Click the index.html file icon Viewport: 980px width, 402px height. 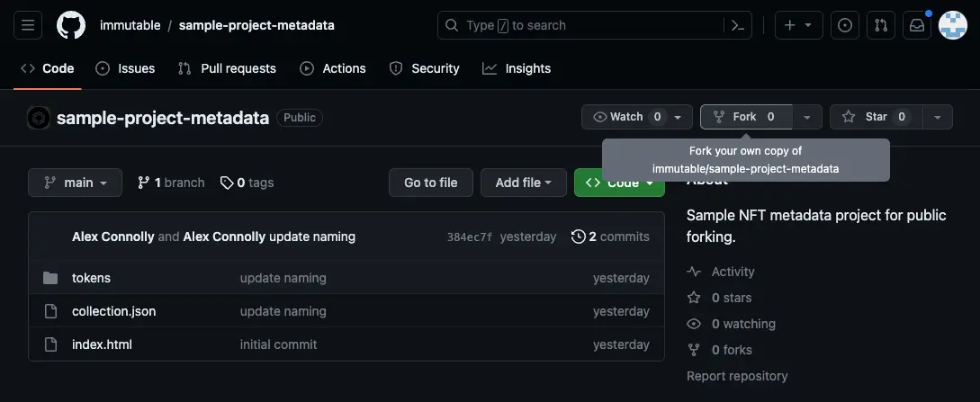50,344
